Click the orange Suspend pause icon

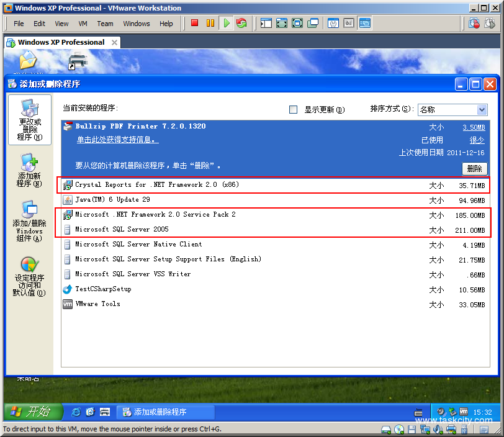pos(210,23)
